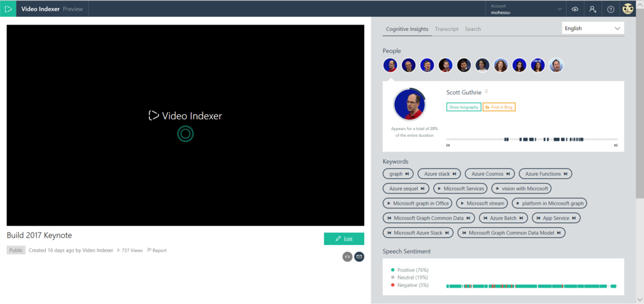Screen dimensions: 644x304
Task: Click the Azure Batch keyword
Action: [x=504, y=218]
